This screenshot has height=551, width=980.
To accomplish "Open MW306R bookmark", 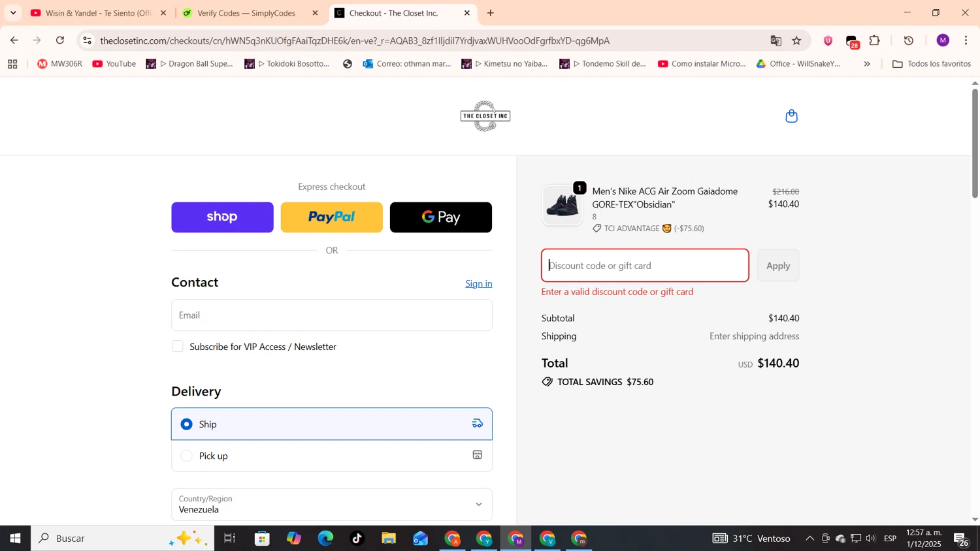I will (59, 64).
